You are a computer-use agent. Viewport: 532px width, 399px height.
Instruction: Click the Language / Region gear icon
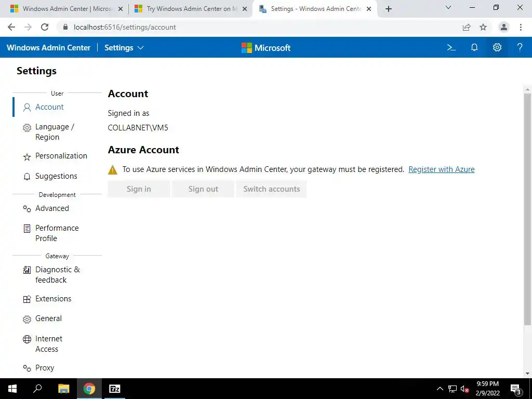[x=27, y=128]
